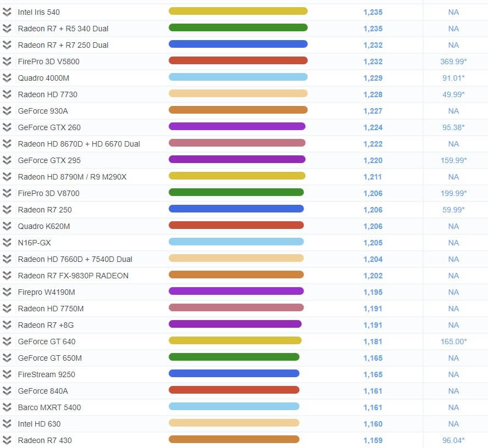This screenshot has height=448, width=488.
Task: Click chevron icon beside Radeon R7 250
Action: (x=7, y=210)
